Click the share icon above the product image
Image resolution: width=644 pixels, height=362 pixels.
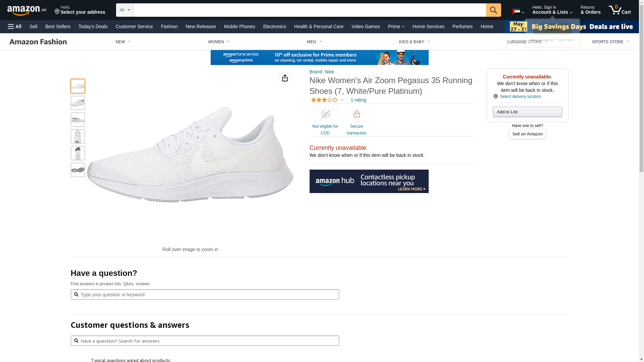285,78
